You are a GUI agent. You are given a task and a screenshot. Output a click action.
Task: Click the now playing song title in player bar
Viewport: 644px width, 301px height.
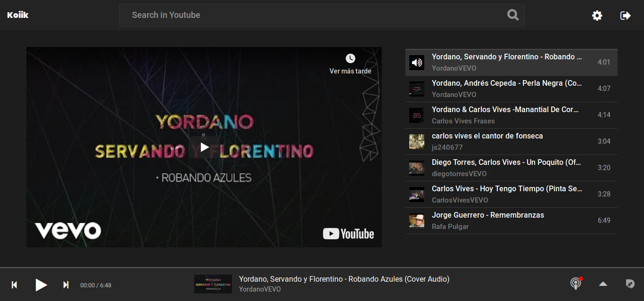pos(344,279)
